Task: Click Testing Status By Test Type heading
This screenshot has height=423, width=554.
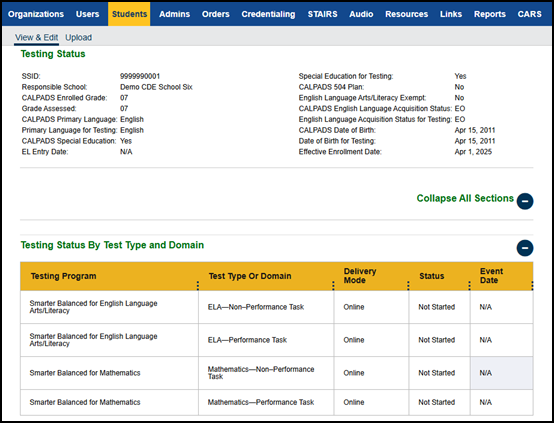Action: [x=112, y=245]
